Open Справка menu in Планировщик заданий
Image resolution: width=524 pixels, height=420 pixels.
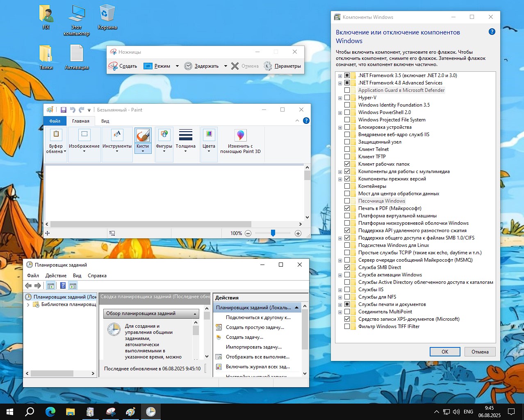tap(97, 276)
